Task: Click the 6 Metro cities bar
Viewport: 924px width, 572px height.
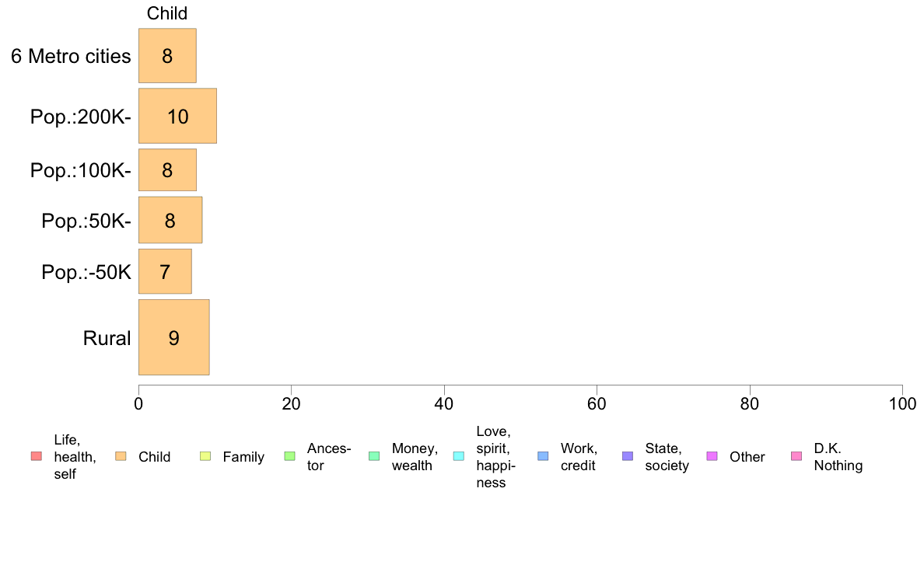Action: click(x=167, y=55)
